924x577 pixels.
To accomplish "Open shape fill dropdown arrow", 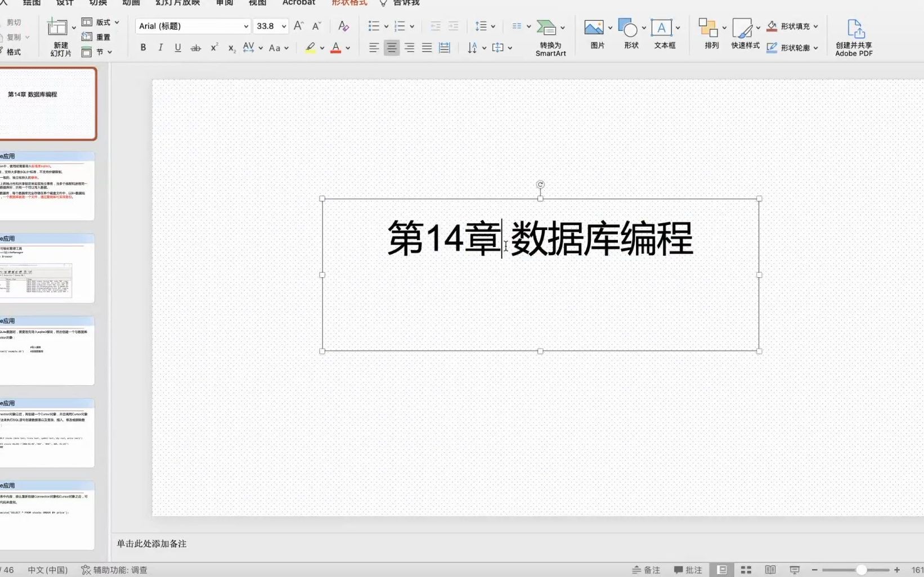I will [x=815, y=26].
